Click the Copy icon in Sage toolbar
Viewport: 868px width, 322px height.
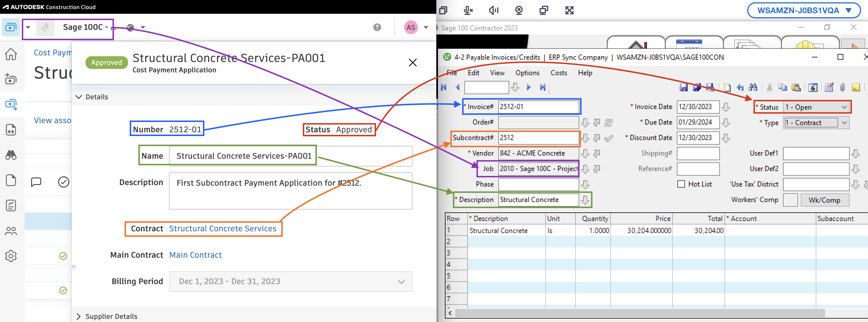(x=783, y=87)
